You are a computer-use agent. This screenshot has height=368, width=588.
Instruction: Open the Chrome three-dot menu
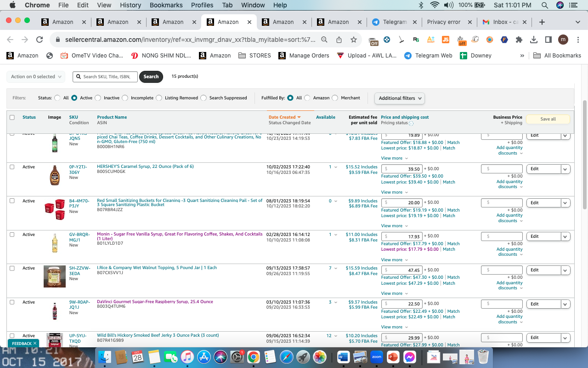coord(577,40)
